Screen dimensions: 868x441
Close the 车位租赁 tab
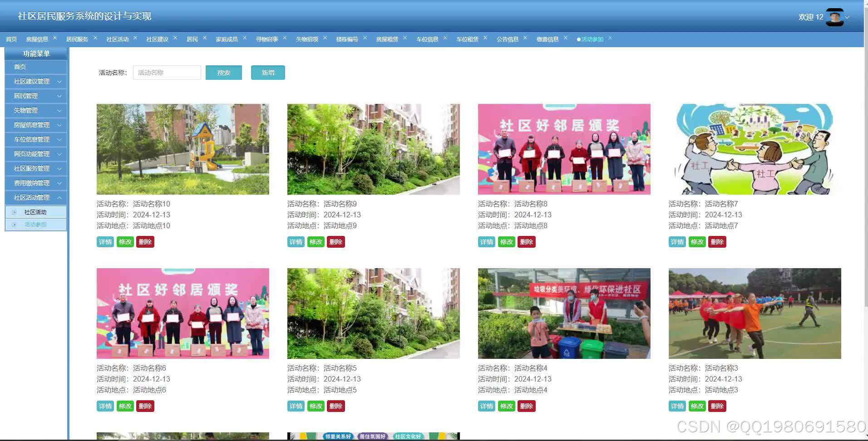point(485,38)
